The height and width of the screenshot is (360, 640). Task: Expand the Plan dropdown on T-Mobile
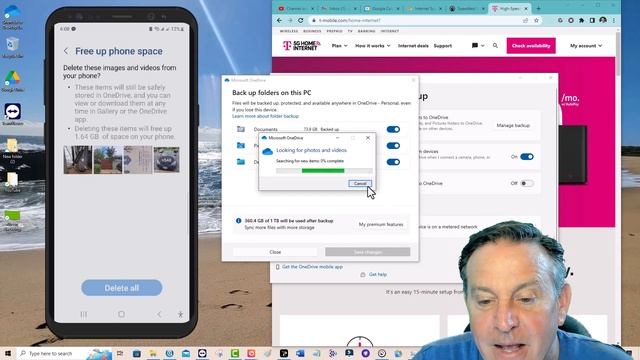pos(340,46)
